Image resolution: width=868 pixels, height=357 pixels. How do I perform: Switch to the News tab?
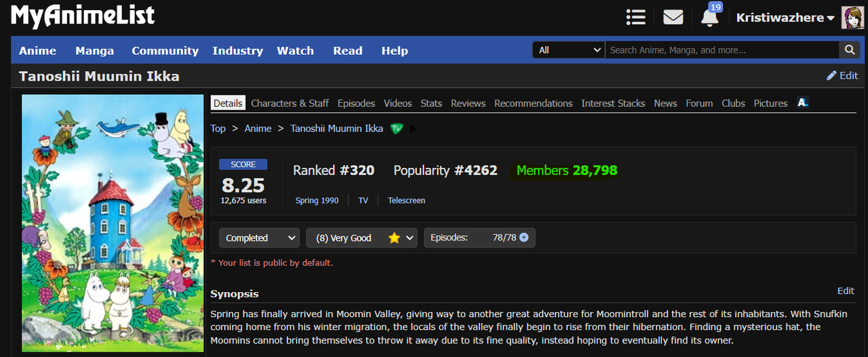click(665, 103)
